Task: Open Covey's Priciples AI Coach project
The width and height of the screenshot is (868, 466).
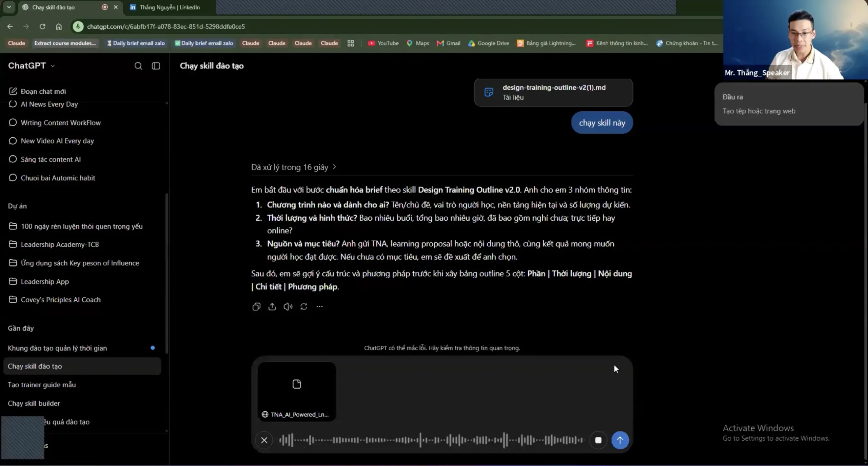Action: click(55, 300)
